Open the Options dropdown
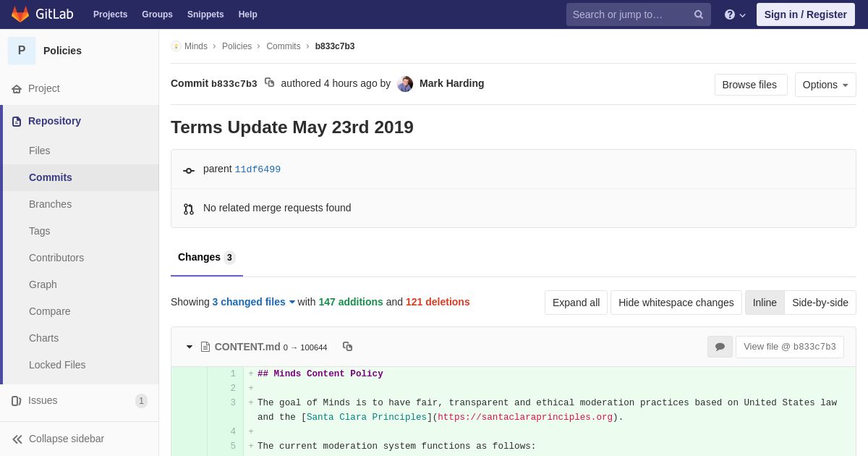Screen dimensions: 868x456 pyautogui.click(x=825, y=85)
